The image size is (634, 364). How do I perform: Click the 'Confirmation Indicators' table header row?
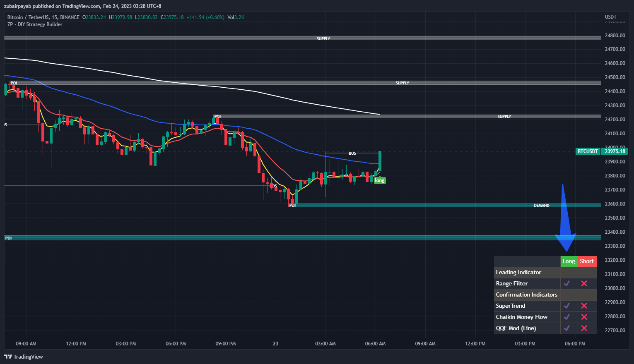pyautogui.click(x=545, y=295)
